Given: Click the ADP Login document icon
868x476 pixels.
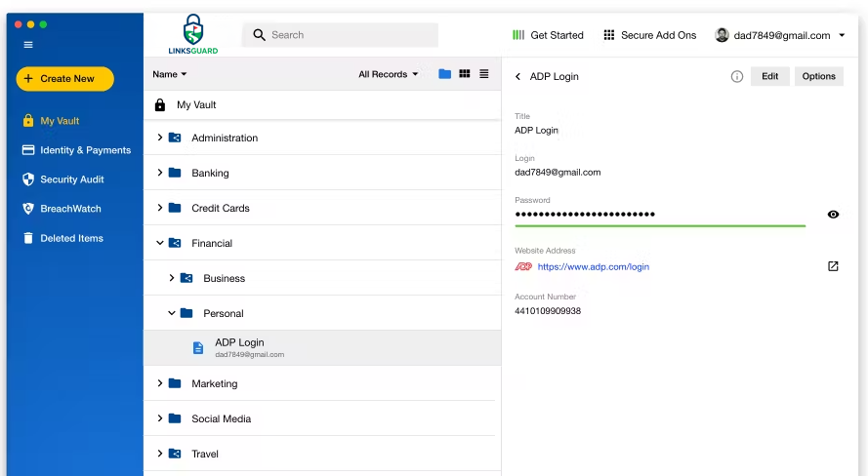Looking at the screenshot, I should click(197, 348).
